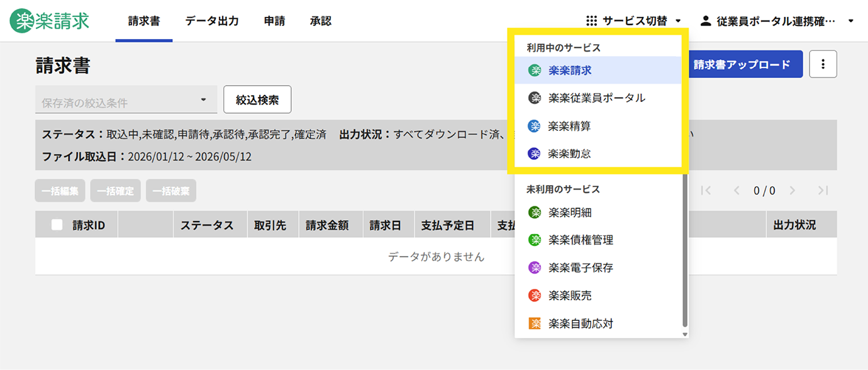Screen dimensions: 868x370
Task: Click the データがありません message
Action: click(x=436, y=257)
